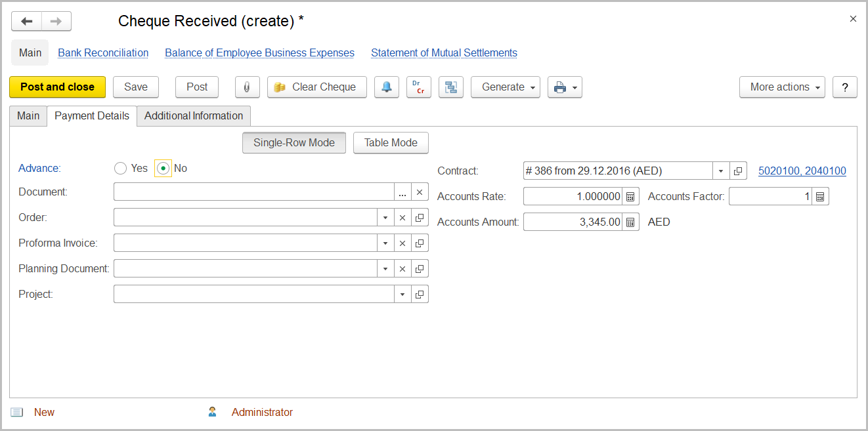Viewport: 868px width, 431px height.
Task: Expand the Proforma Invoice dropdown
Action: point(385,242)
